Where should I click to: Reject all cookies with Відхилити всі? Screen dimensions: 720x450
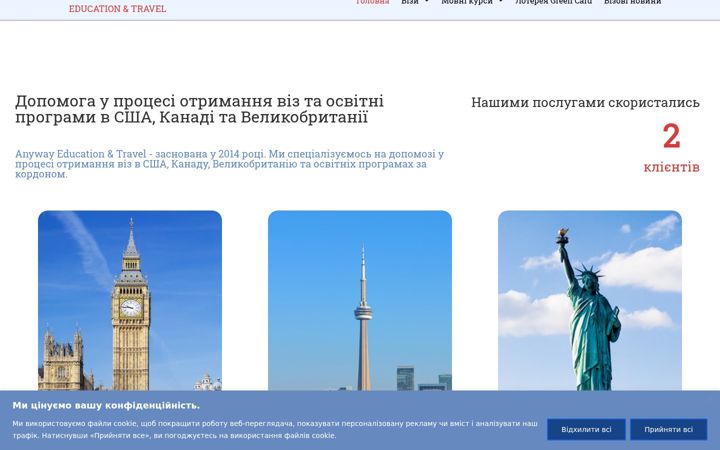(586, 429)
